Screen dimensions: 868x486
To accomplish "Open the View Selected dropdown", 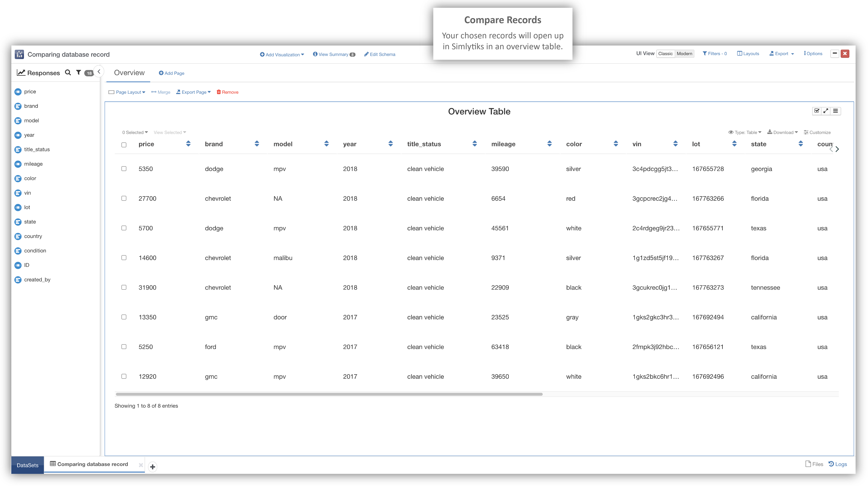I will click(x=170, y=133).
